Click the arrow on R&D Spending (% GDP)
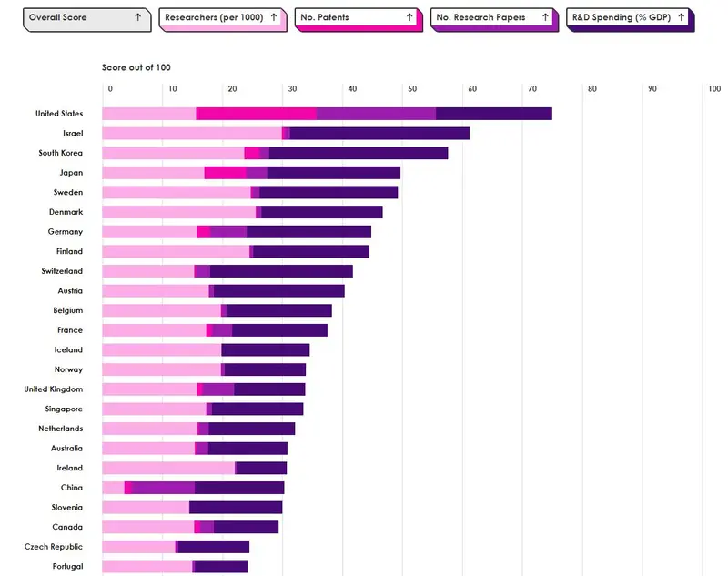This screenshot has width=728, height=576. 681,17
